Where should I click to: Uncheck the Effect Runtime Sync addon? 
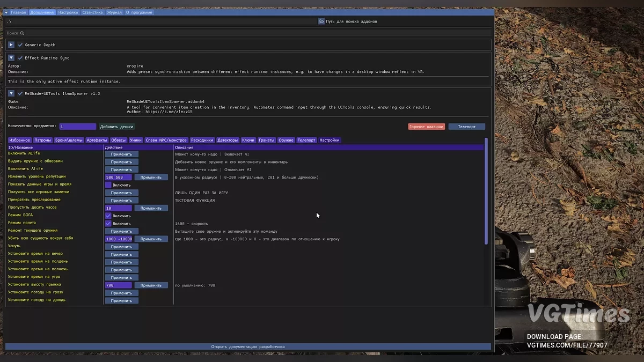click(20, 58)
